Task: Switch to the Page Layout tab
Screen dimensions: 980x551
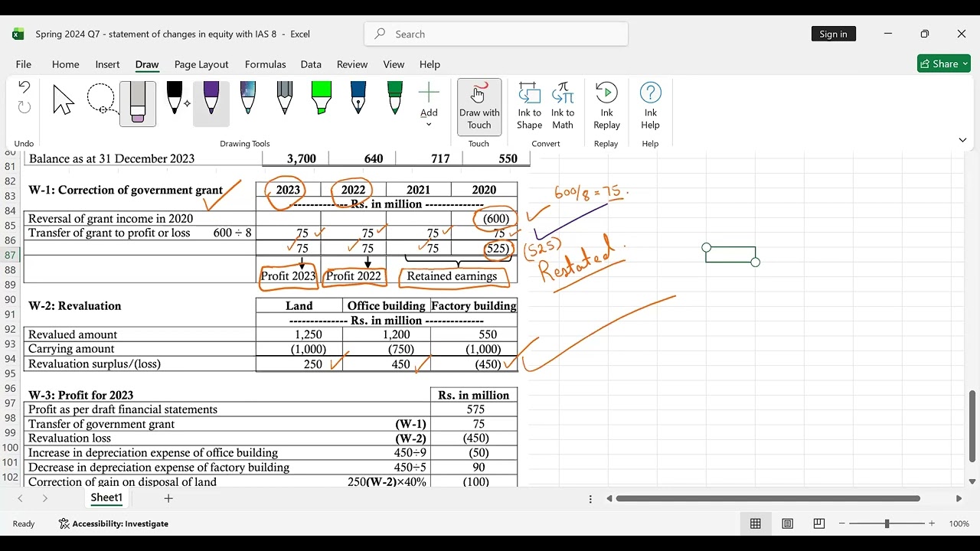Action: click(x=201, y=64)
